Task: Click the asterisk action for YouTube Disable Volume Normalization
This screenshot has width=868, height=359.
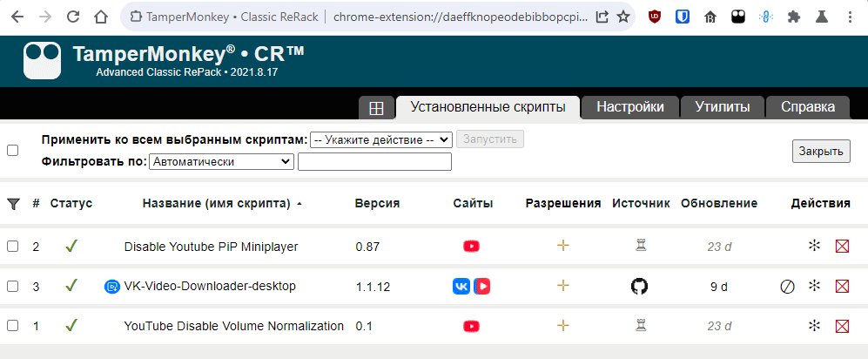Action: tap(814, 325)
